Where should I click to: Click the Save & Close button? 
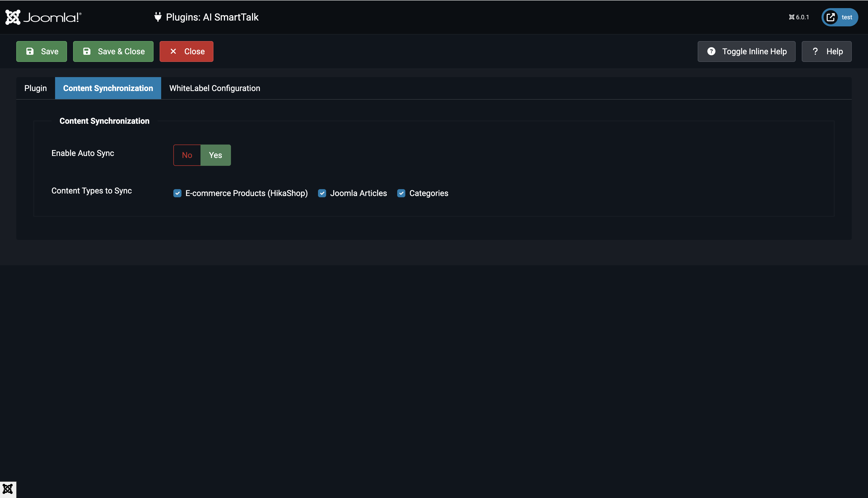pos(113,51)
